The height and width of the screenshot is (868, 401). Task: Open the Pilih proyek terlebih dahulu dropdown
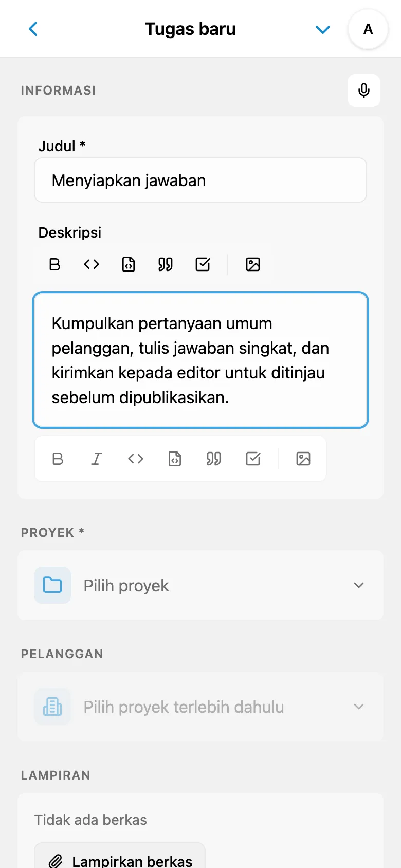[200, 707]
